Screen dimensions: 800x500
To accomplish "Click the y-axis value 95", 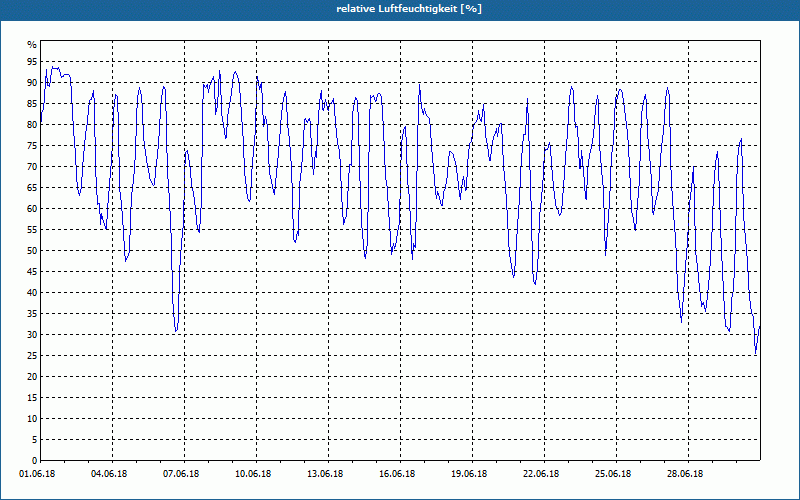I will coord(32,62).
